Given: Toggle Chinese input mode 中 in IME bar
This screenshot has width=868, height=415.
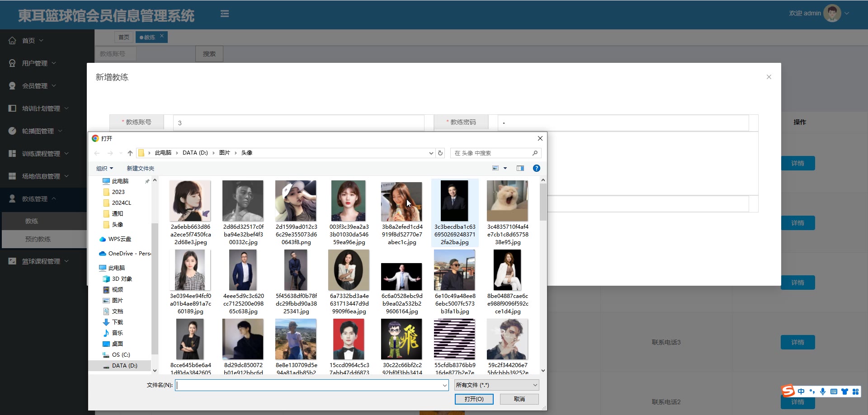Looking at the screenshot, I should tap(801, 391).
